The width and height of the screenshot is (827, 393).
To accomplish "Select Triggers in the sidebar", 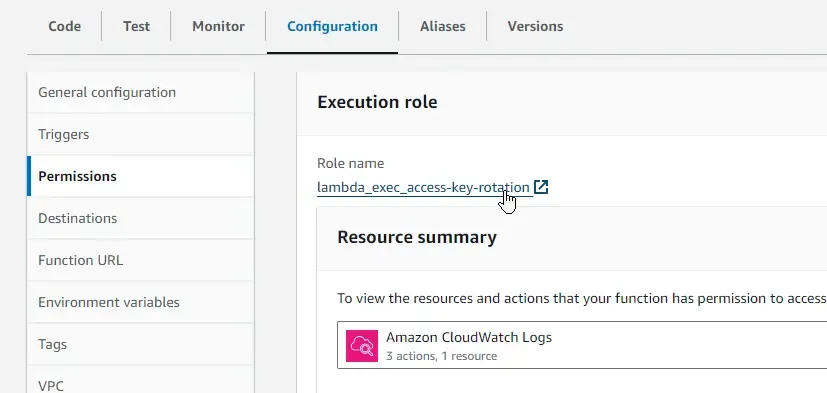I will click(141, 135).
